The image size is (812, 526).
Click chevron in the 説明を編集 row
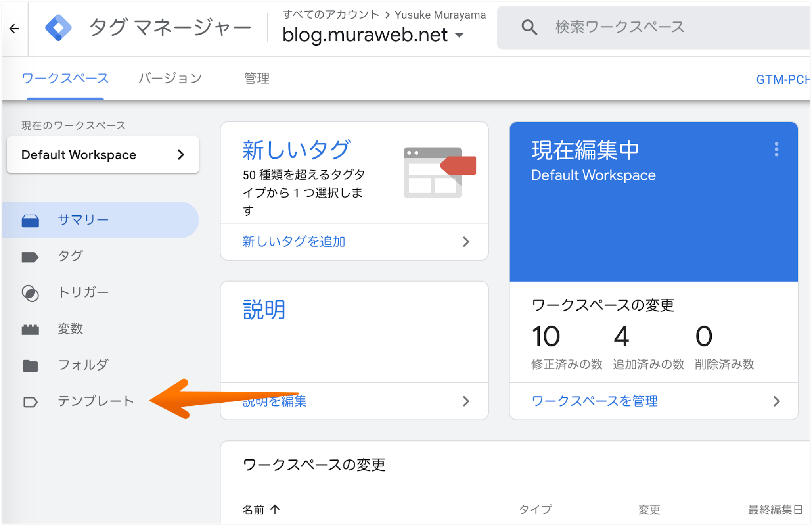(x=466, y=401)
